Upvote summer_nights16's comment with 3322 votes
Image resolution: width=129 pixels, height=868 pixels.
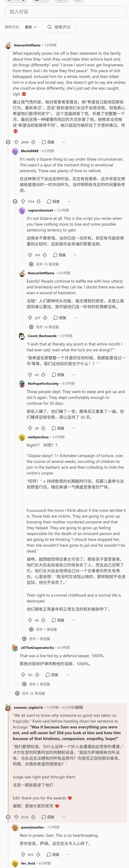pos(16,817)
